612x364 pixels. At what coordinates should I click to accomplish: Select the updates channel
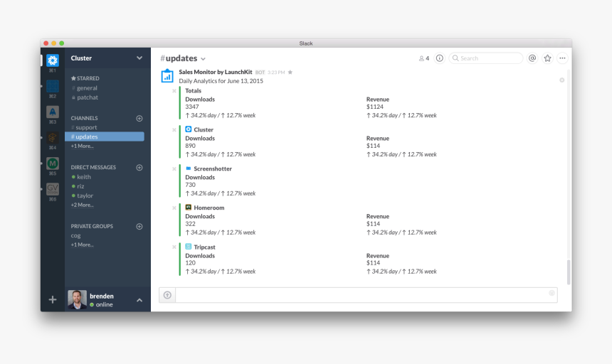104,136
